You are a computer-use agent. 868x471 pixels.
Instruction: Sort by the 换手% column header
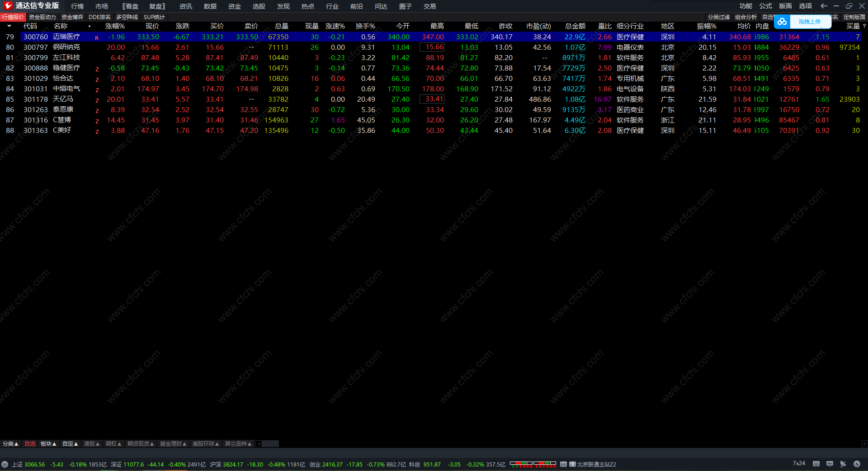tap(365, 26)
